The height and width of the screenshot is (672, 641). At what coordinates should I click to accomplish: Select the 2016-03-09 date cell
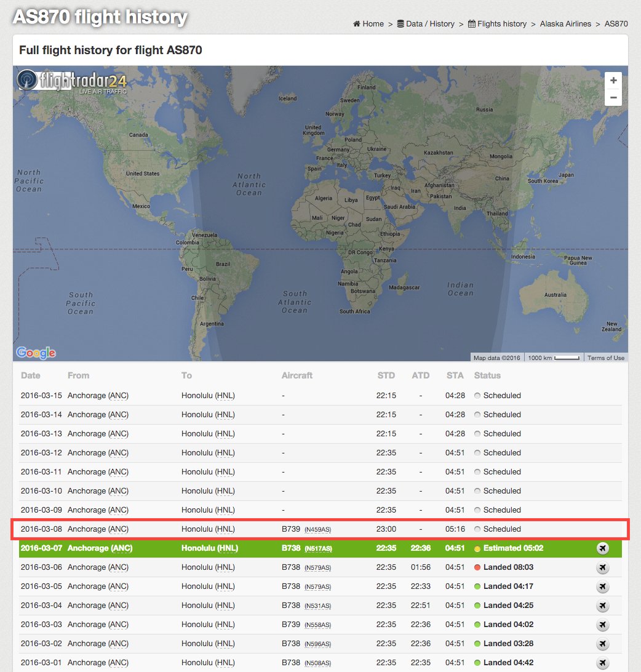[x=41, y=510]
